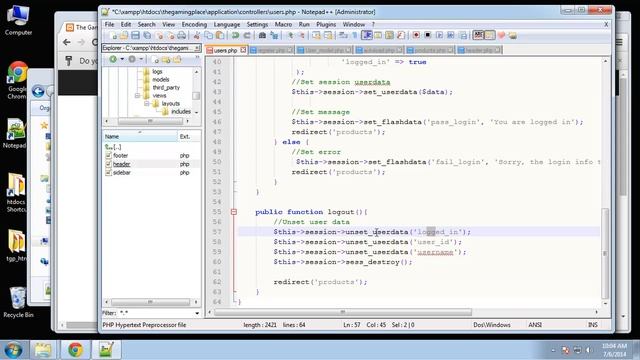This screenshot has height=360, width=640.
Task: Click the Replace toolbar icon
Action: 274,36
